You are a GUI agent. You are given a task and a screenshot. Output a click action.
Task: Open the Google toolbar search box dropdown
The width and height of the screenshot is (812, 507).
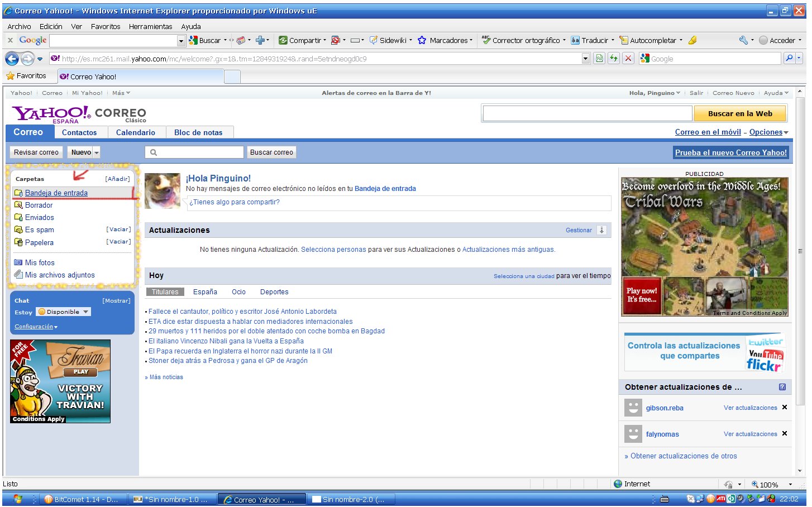181,40
